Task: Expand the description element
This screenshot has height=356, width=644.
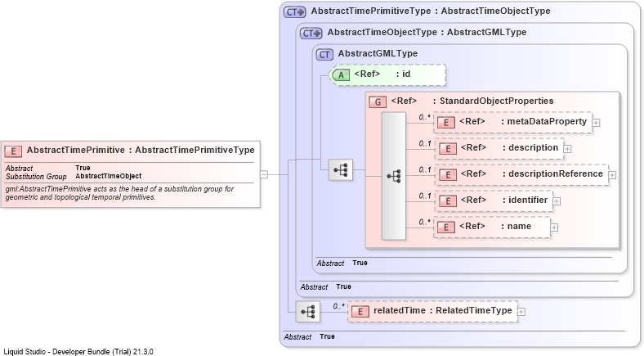Action: pos(567,149)
